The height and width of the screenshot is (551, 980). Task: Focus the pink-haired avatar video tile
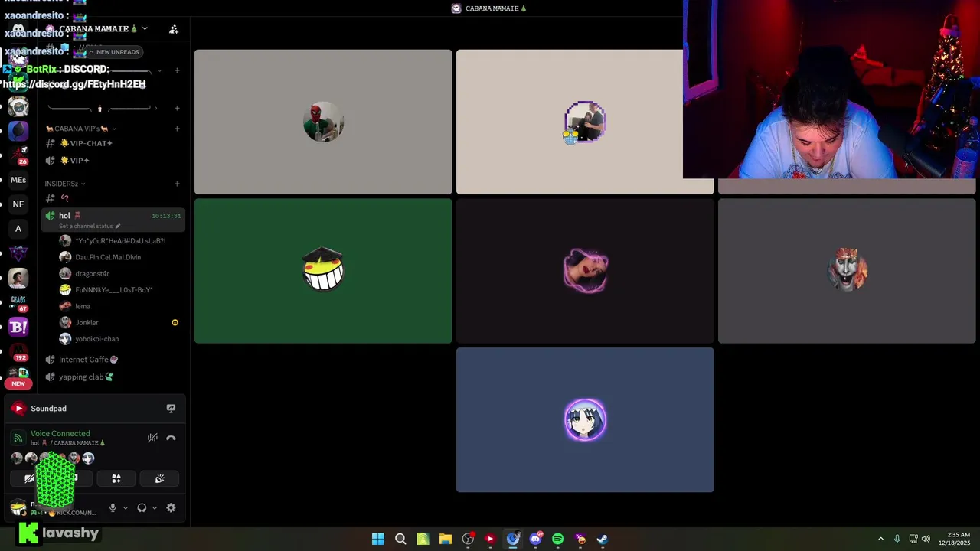click(x=585, y=271)
